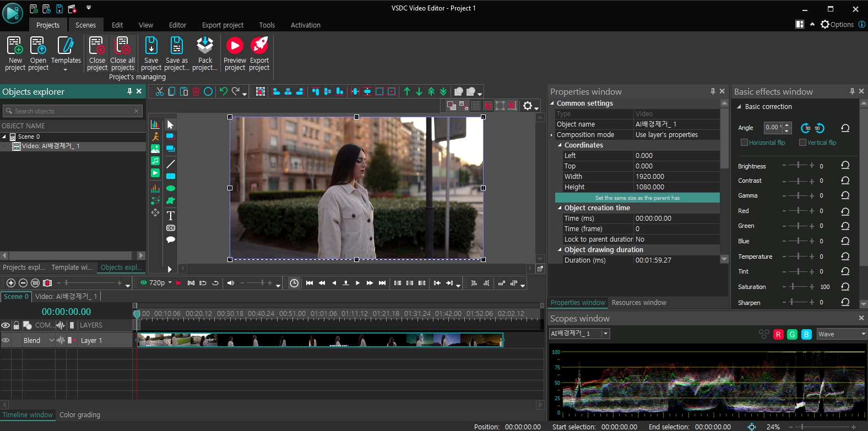Collapse the Coordinates section
The image size is (868, 431).
(560, 145)
